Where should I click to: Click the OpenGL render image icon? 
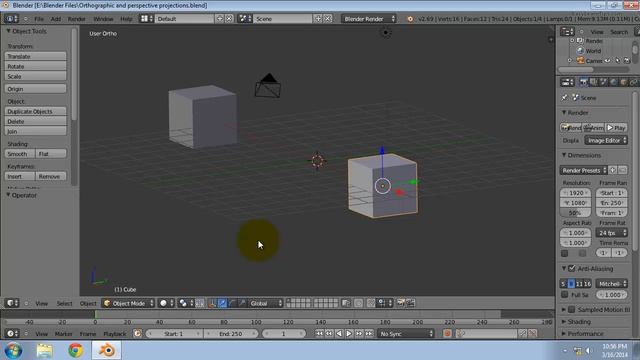(x=400, y=303)
